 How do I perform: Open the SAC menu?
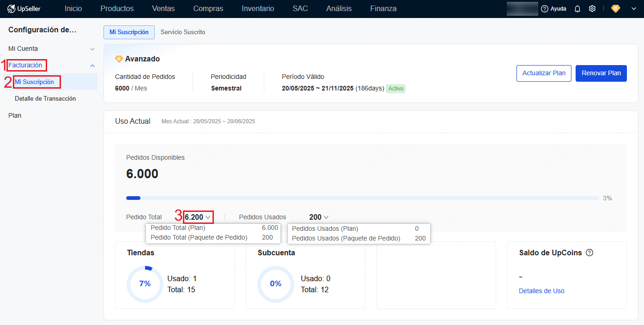click(x=300, y=9)
